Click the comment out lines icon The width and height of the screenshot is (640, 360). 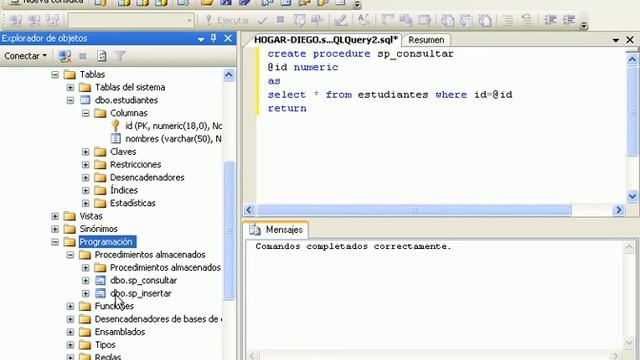click(508, 20)
